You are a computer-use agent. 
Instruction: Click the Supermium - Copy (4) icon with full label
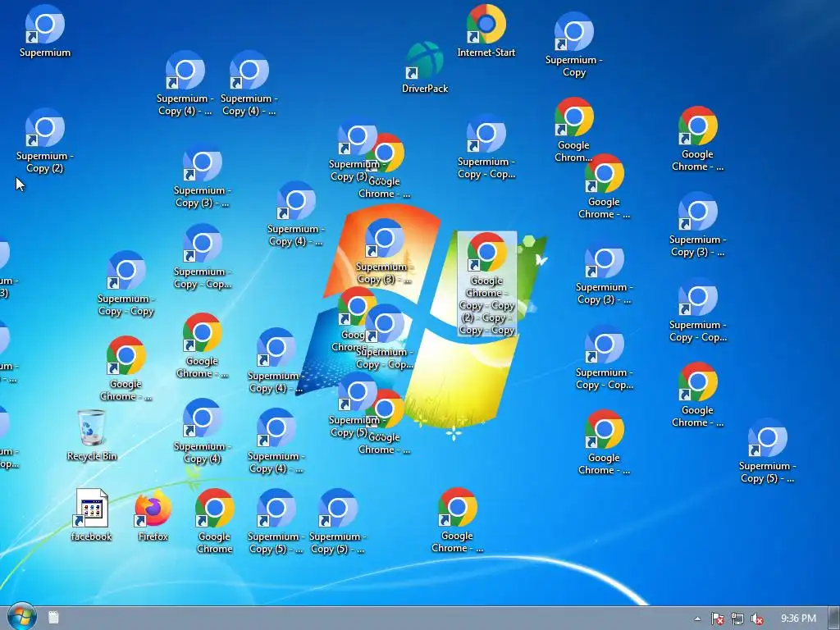click(202, 431)
